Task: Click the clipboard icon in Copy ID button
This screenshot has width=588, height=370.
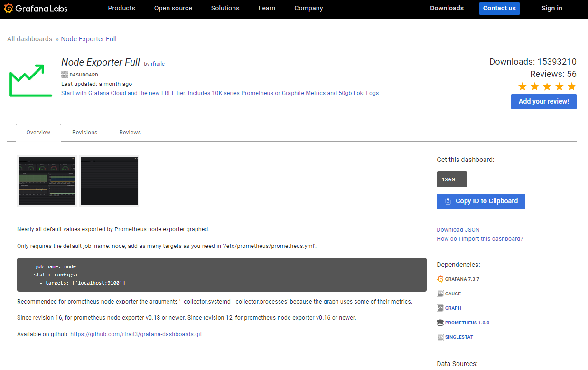Action: click(448, 201)
